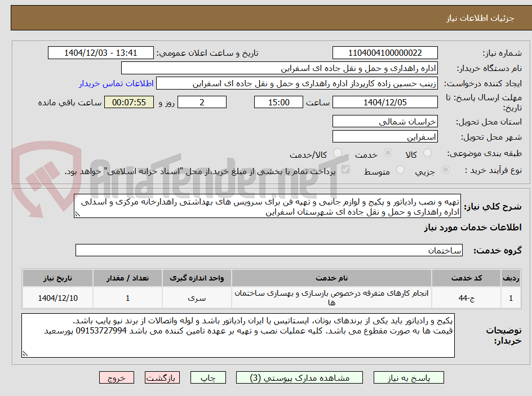532x396 pixels.
Task: Click the service name cell انجام کارهای متفرقه
Action: point(331,297)
